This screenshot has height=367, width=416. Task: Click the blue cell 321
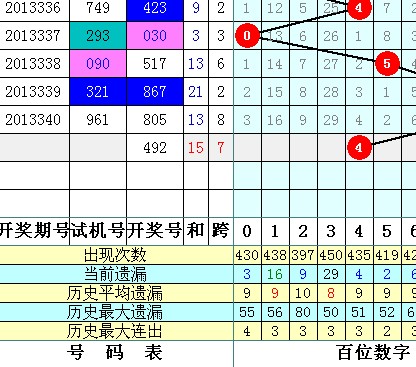[x=98, y=92]
